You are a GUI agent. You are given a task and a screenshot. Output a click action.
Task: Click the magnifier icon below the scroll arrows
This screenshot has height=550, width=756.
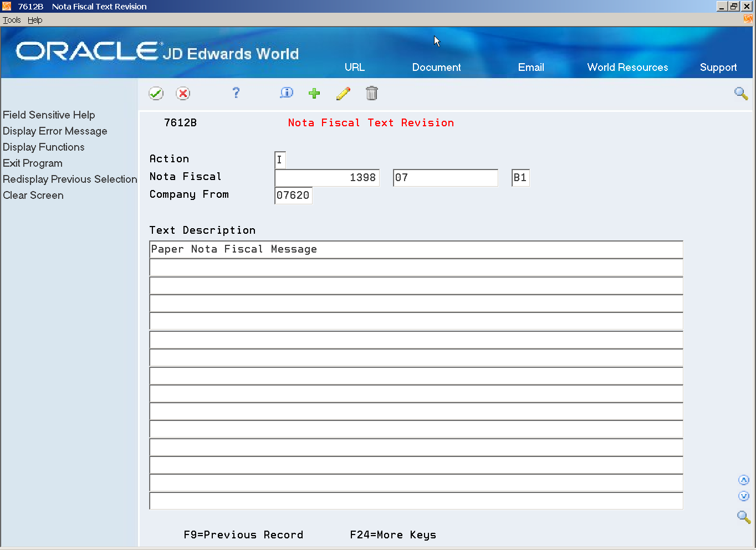tap(744, 517)
